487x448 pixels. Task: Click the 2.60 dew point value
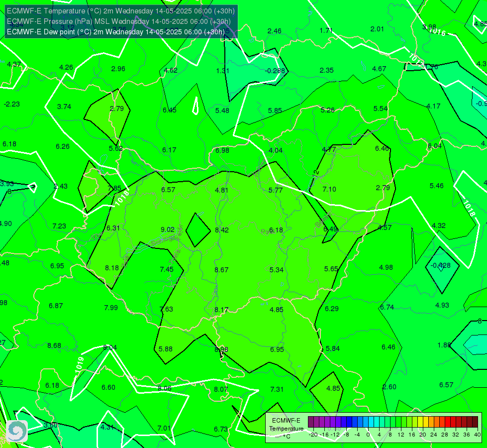pyautogui.click(x=389, y=387)
